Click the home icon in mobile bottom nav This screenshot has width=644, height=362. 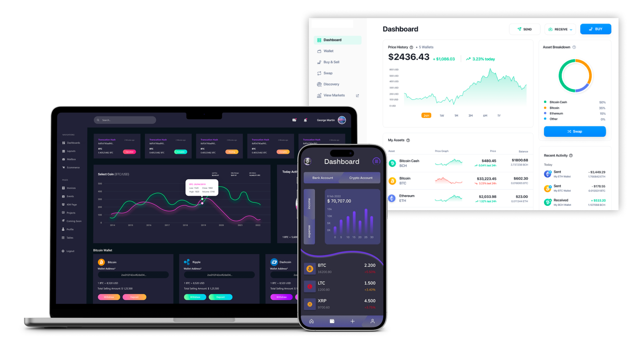[312, 321]
